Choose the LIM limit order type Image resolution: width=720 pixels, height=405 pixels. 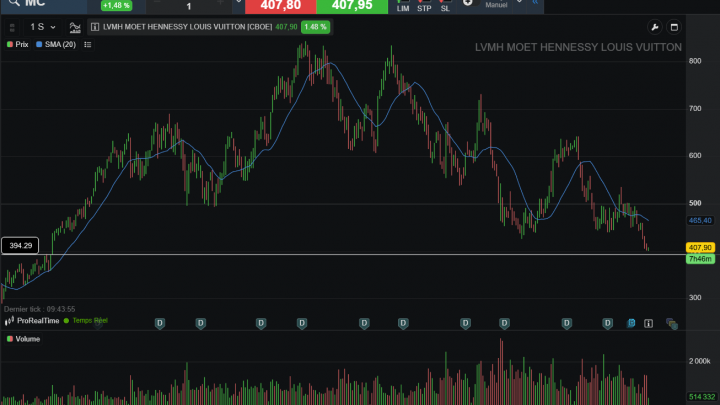[x=403, y=6]
